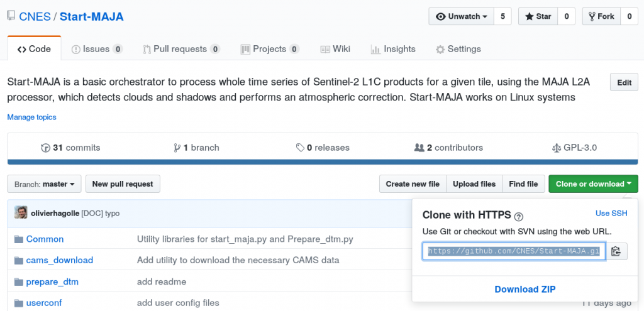Screen dimensions: 644x311
Task: Select the Code tab
Action: 34,49
